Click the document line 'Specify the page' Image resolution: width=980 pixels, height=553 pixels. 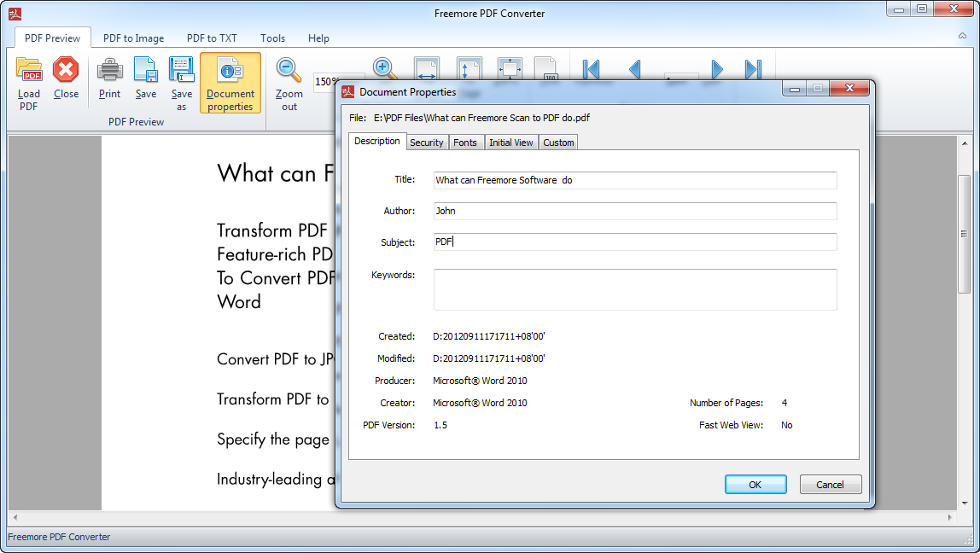point(273,439)
